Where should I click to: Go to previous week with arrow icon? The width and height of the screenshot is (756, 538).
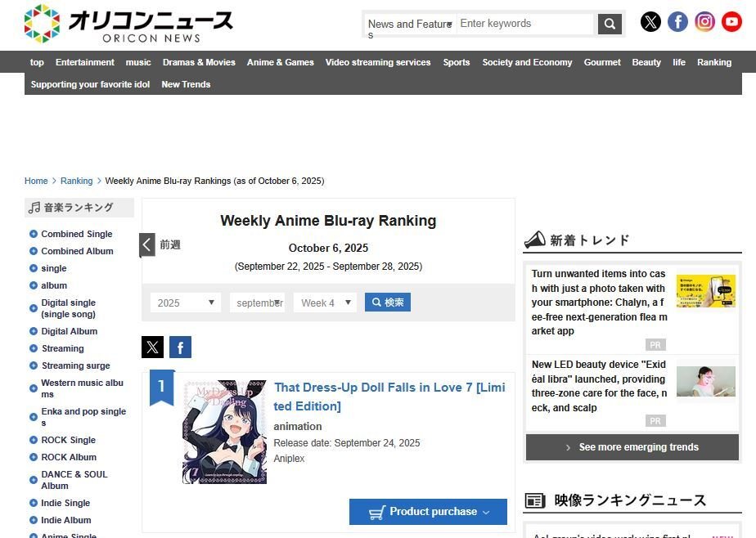(147, 244)
